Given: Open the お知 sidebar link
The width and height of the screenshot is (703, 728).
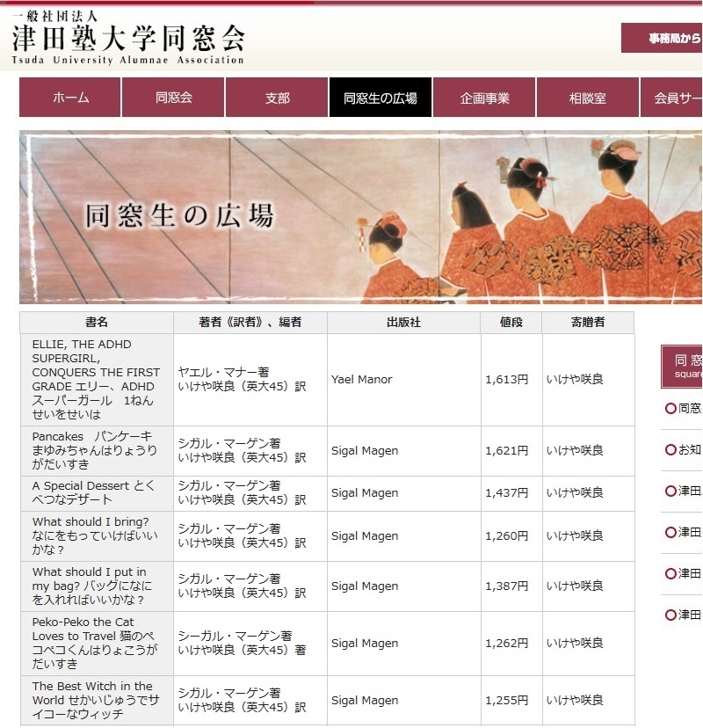Looking at the screenshot, I should 683,450.
